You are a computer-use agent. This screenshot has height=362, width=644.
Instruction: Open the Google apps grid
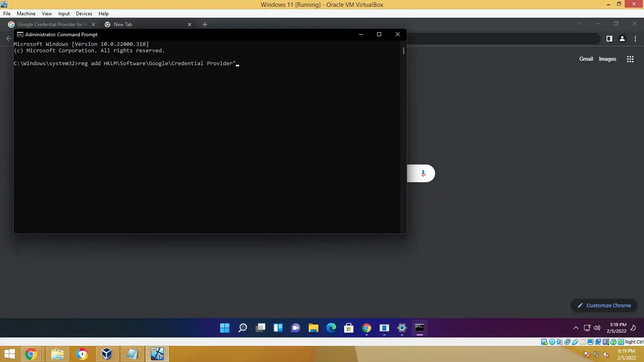pyautogui.click(x=630, y=59)
